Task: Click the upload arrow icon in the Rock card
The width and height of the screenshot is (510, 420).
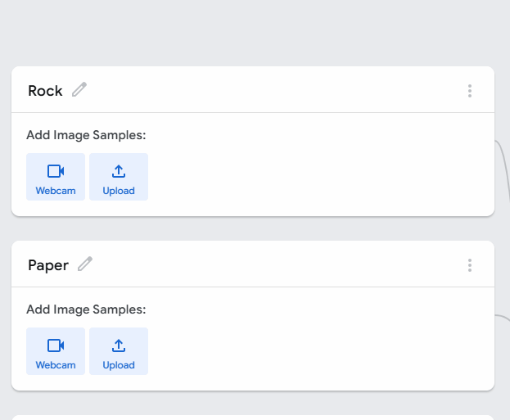Action: click(119, 171)
